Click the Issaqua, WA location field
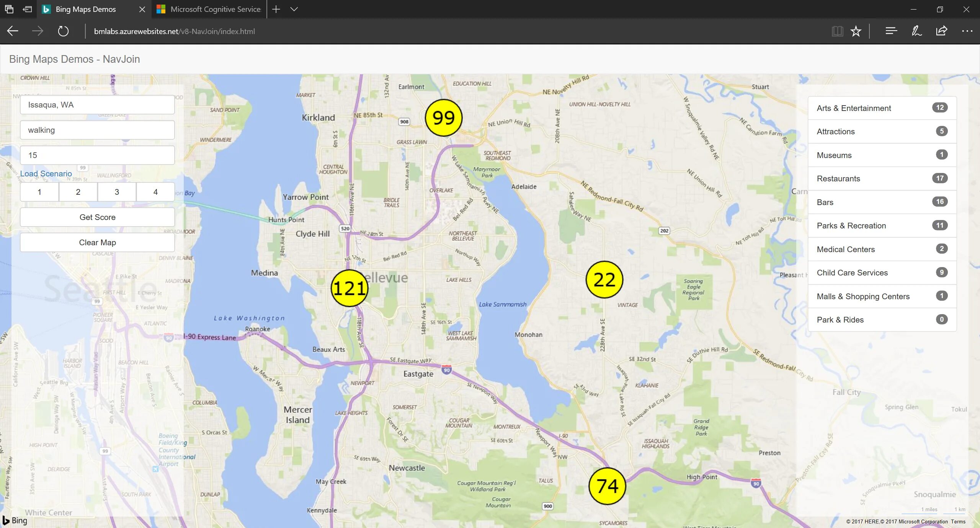 coord(97,105)
